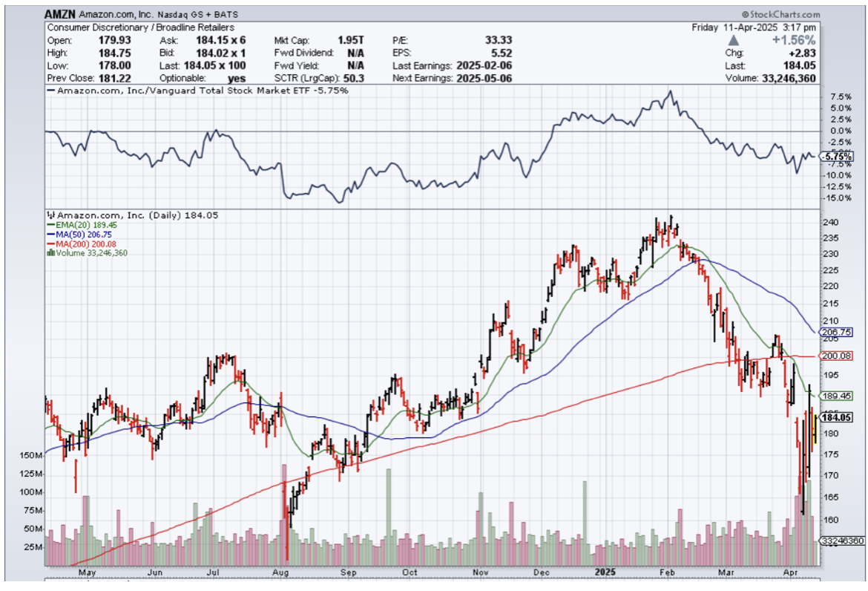Click the OHLC bar icon beside Amazon.com (Daily)
The image size is (868, 591).
click(x=49, y=215)
